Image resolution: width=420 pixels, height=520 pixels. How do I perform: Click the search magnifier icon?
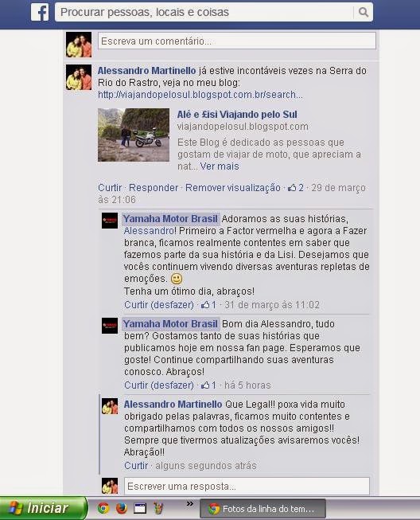364,12
